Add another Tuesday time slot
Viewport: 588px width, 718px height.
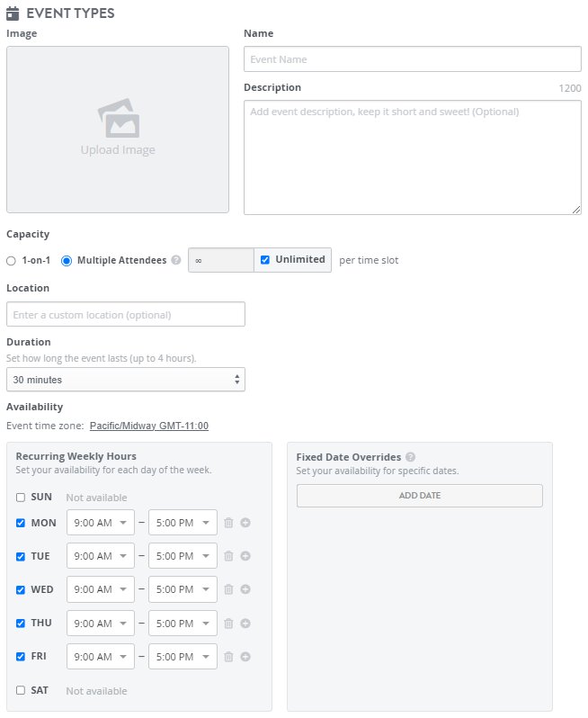tap(245, 556)
